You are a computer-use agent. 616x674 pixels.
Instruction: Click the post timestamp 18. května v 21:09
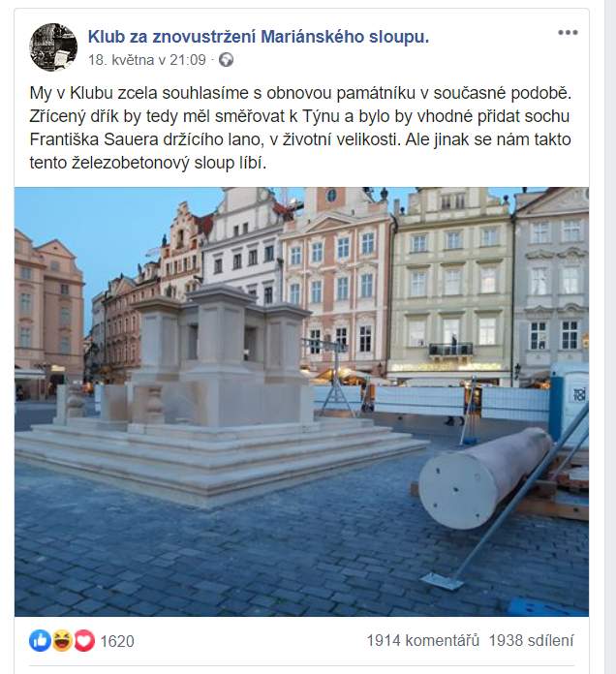point(147,60)
